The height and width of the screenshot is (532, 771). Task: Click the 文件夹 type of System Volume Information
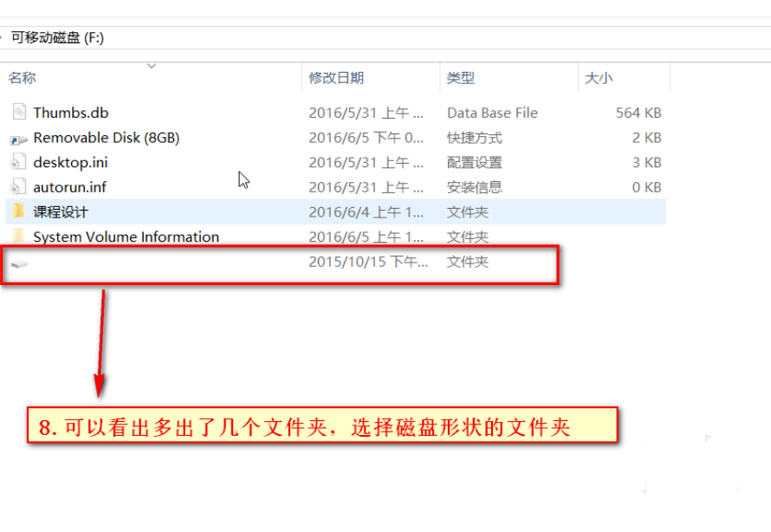[468, 237]
